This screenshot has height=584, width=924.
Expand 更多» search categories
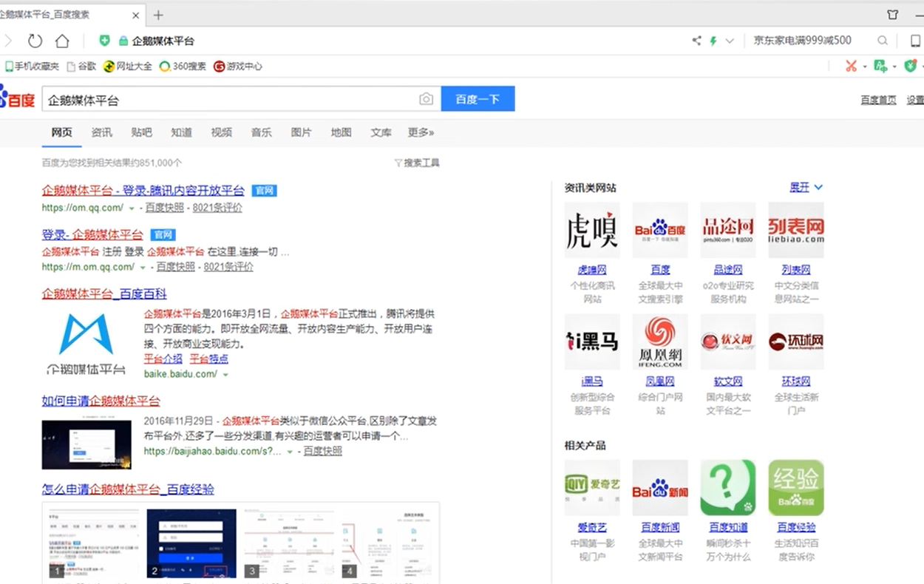click(421, 132)
